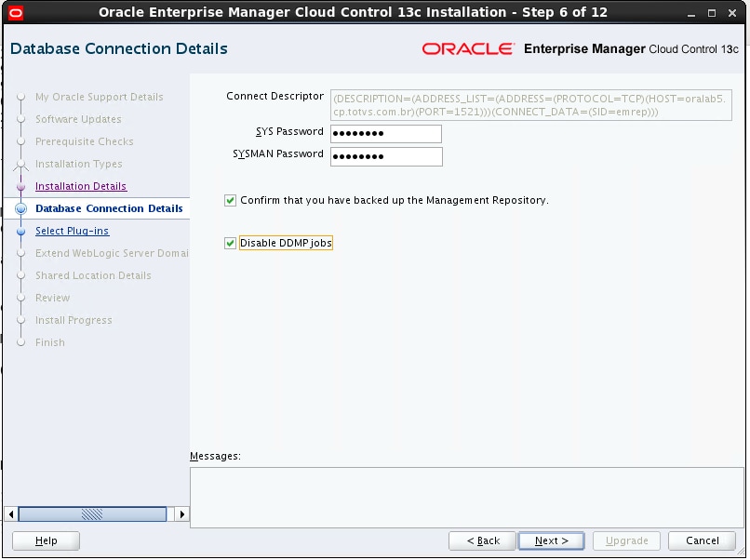Screen dimensions: 750x560
Task: Click the horizontal scrollbar thumb
Action: coord(93,513)
